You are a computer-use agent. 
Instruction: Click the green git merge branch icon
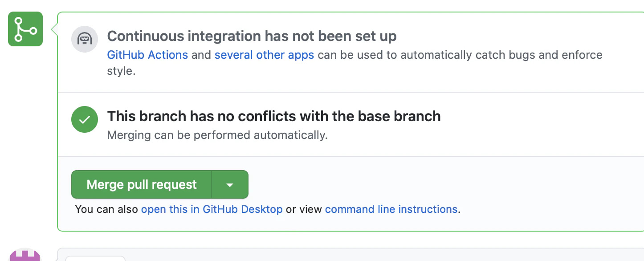click(x=25, y=29)
